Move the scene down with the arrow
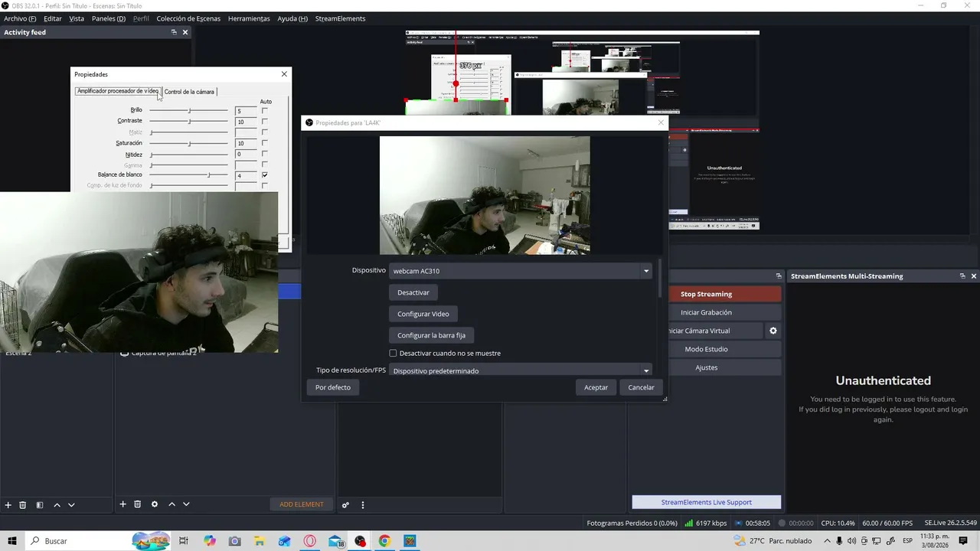This screenshot has width=980, height=551. (x=71, y=505)
